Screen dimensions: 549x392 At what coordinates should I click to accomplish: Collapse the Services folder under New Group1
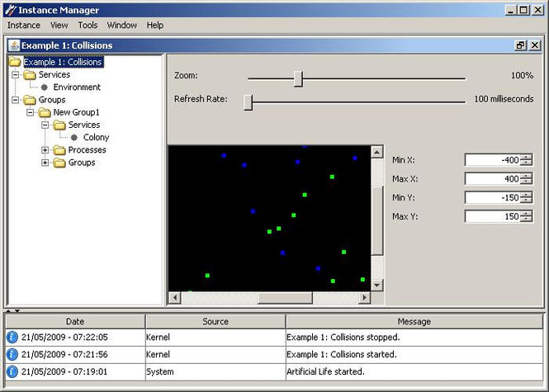(x=45, y=125)
